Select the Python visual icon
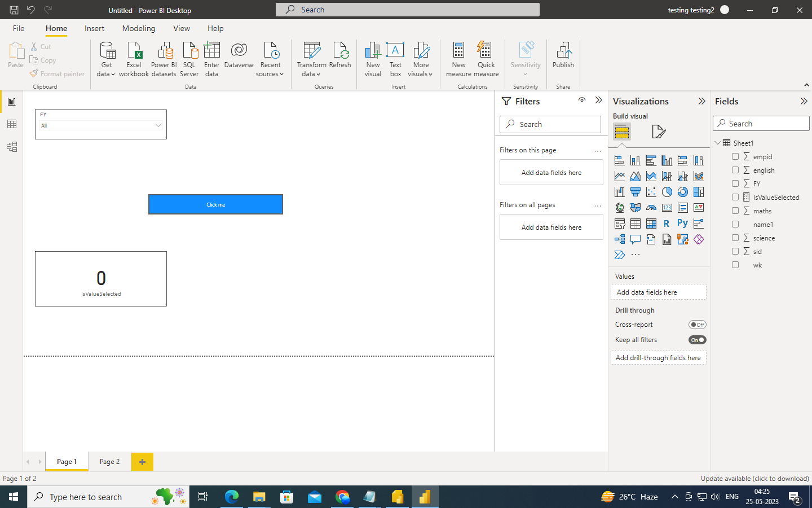812x508 pixels. point(682,224)
